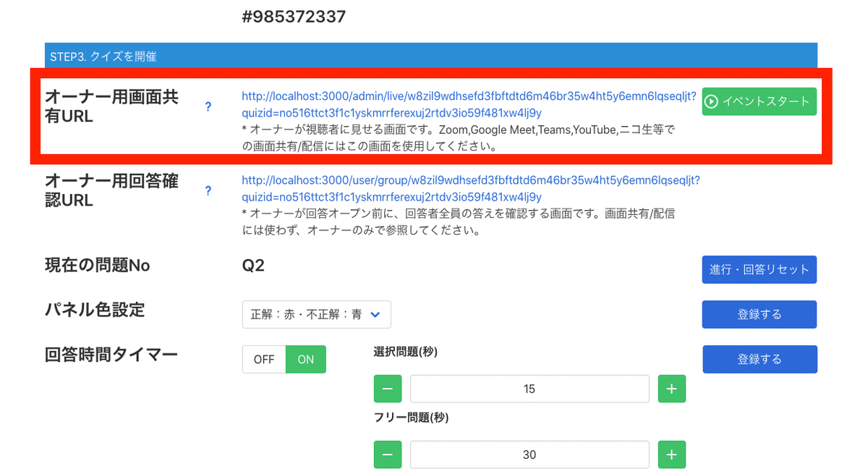Click the minus icon for フリー問題 seconds
This screenshot has width=868, height=472.
coord(388,455)
